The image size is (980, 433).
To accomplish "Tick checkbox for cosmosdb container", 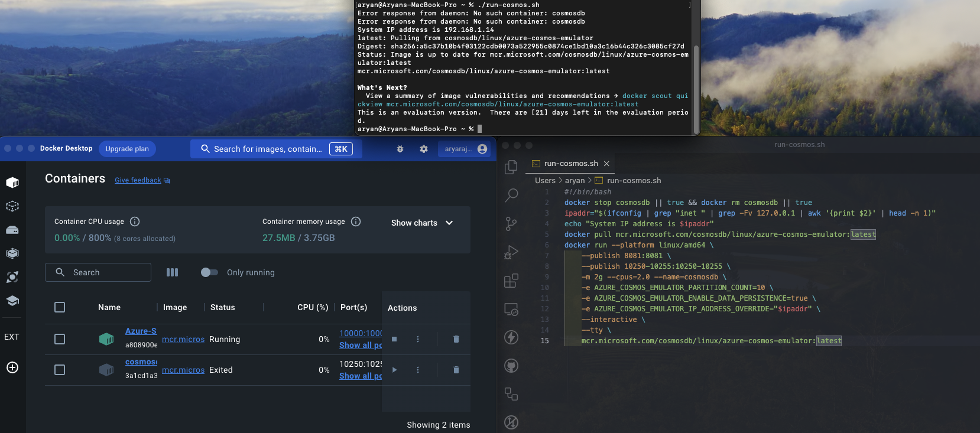I will [x=60, y=370].
